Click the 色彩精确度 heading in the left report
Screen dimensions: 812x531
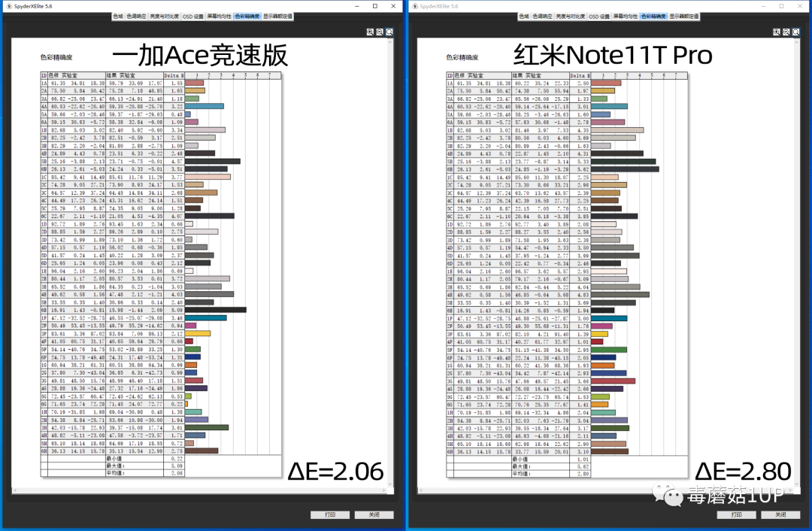56,57
